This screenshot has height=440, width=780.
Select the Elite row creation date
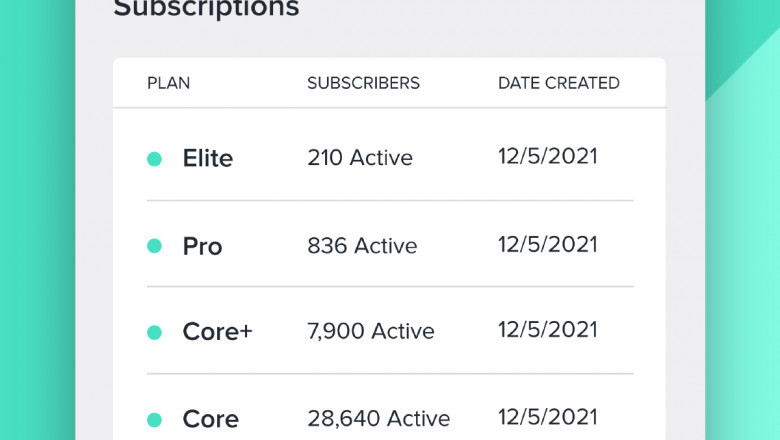coord(547,157)
